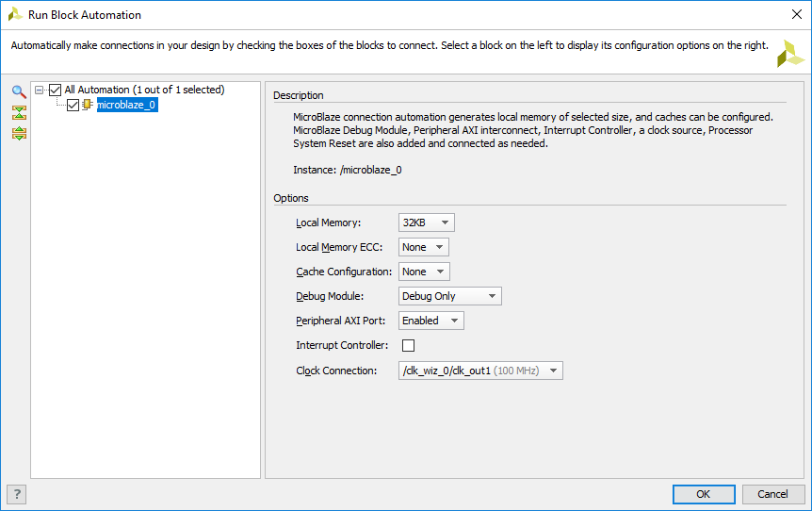Click the Debug Module label
Screen dimensions: 812x511
pos(330,296)
